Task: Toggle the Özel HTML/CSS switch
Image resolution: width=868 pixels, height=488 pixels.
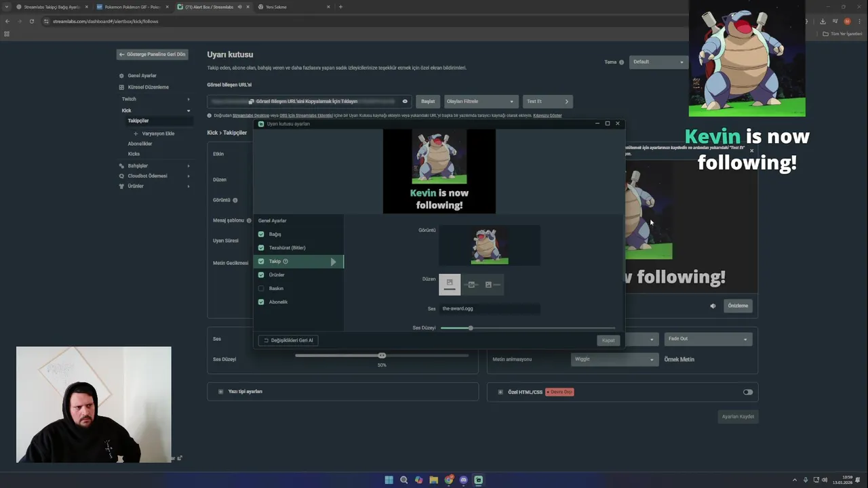Action: coord(747,392)
